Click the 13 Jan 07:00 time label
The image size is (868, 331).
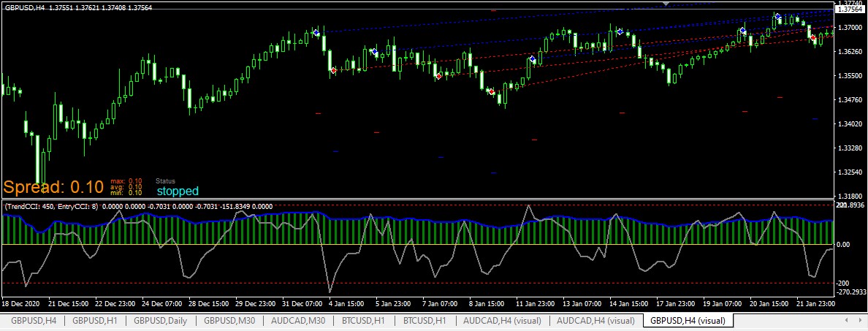582,303
